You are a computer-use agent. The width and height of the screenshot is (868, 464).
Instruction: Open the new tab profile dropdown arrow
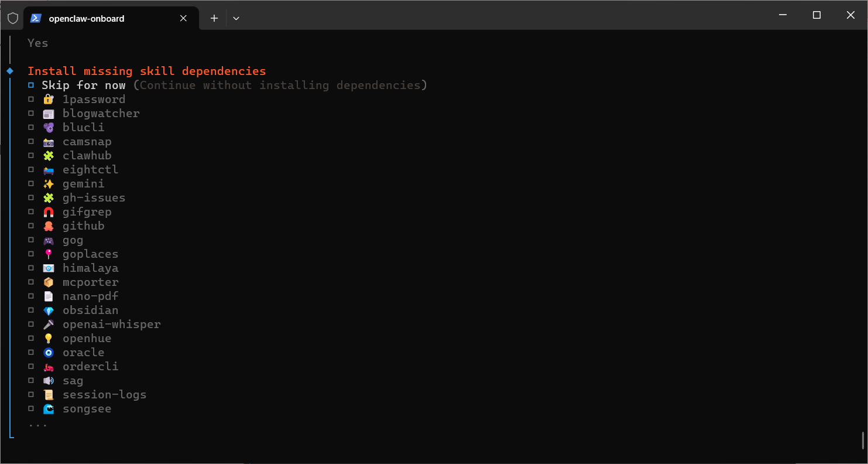point(236,18)
